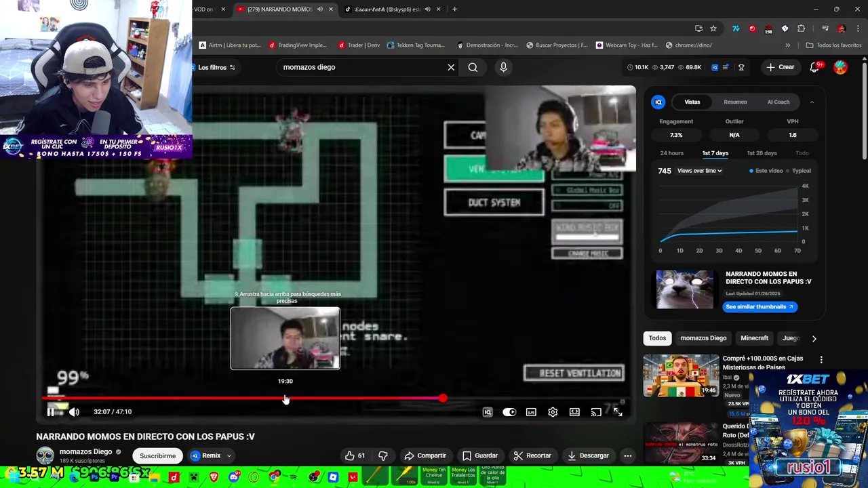Open 'Cajas Misteriosas' recommended video thumbnail
Viewport: 868px width, 488px height.
tap(681, 375)
